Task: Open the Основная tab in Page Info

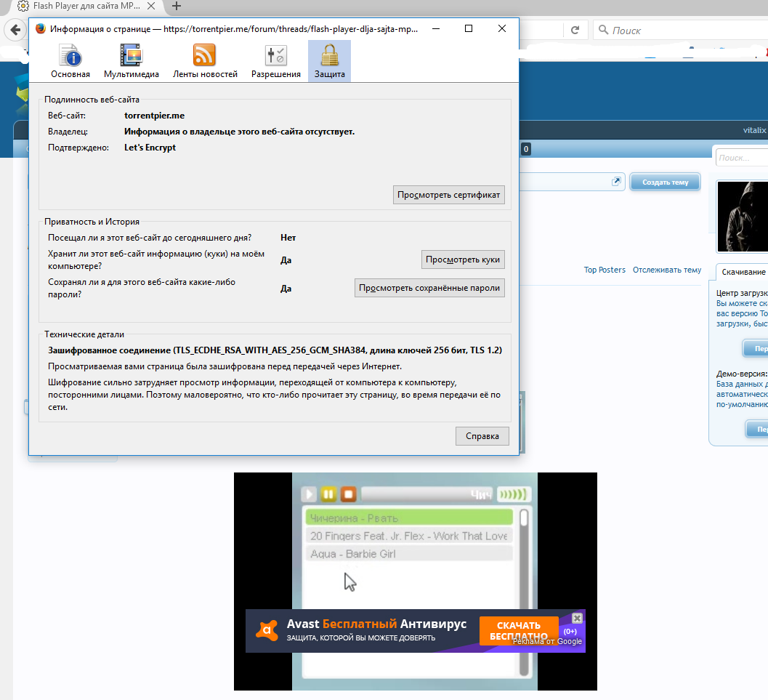Action: click(x=70, y=61)
